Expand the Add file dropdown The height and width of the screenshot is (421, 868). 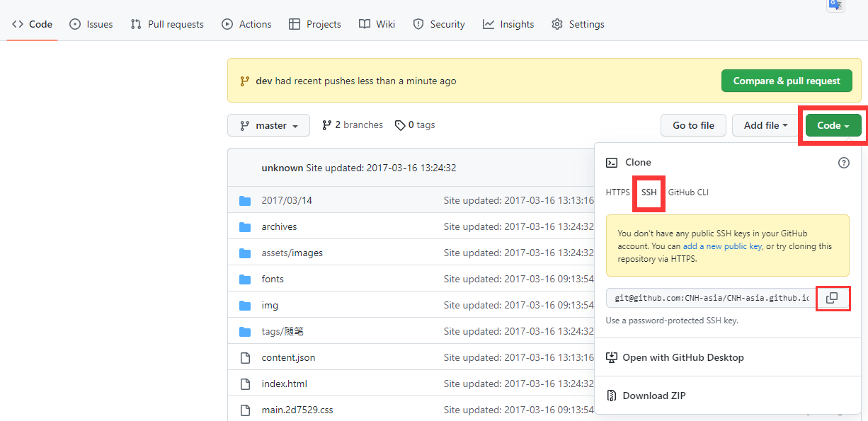(x=766, y=125)
